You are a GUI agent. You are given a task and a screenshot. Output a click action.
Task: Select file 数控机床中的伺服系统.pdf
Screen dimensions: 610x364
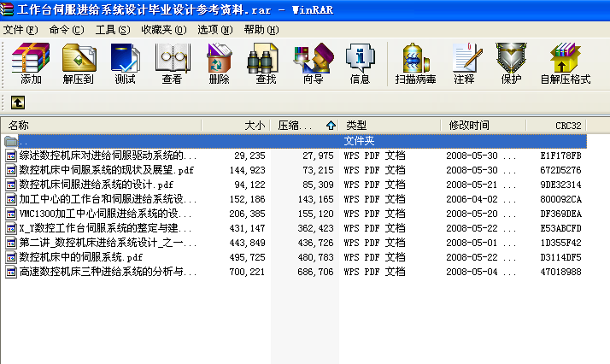(81, 257)
